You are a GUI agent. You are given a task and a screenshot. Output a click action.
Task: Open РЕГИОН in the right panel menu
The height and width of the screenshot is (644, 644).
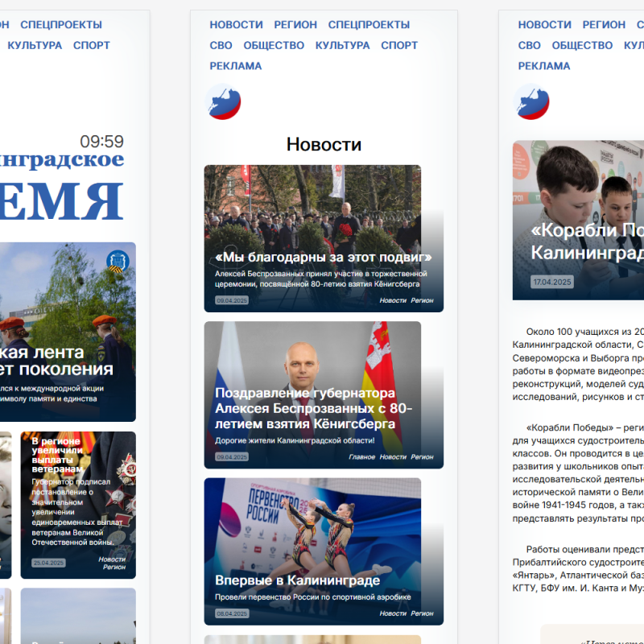click(x=604, y=25)
